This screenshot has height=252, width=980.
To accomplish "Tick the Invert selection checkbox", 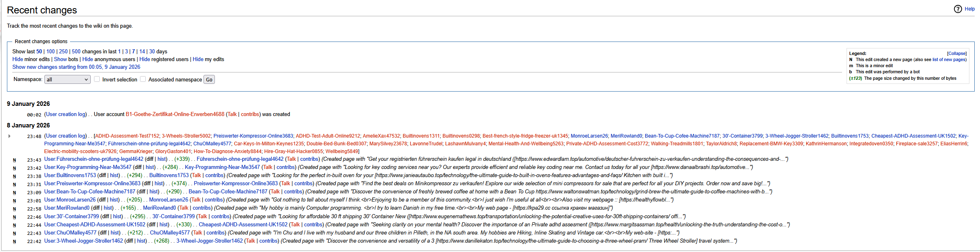I will pos(97,79).
